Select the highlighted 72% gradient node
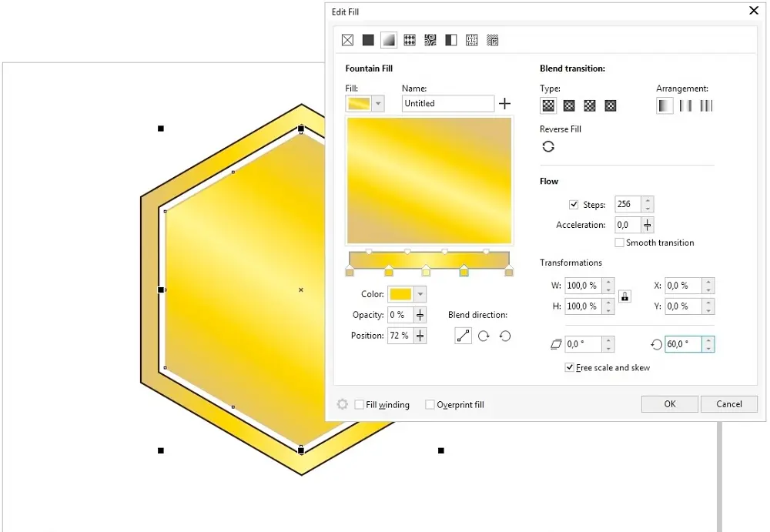Viewport: 770px width, 532px height. click(x=464, y=271)
